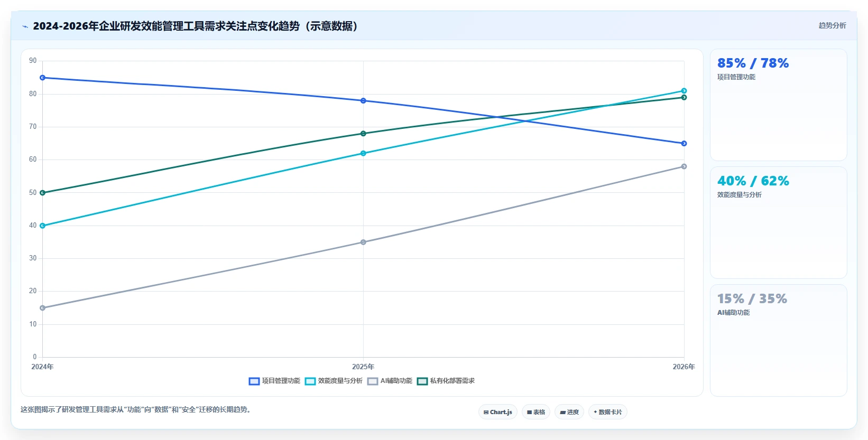Image resolution: width=868 pixels, height=440 pixels.
Task: Click the 进度 tag pill
Action: coord(569,412)
